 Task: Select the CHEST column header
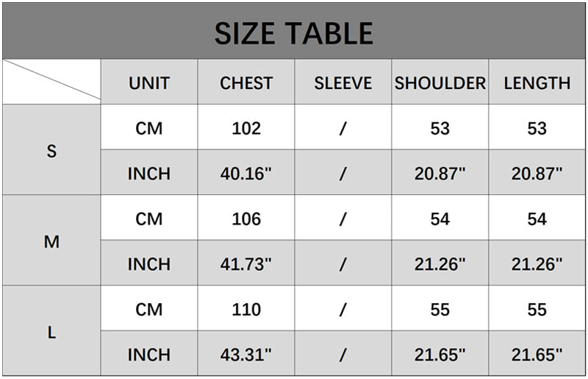(246, 83)
